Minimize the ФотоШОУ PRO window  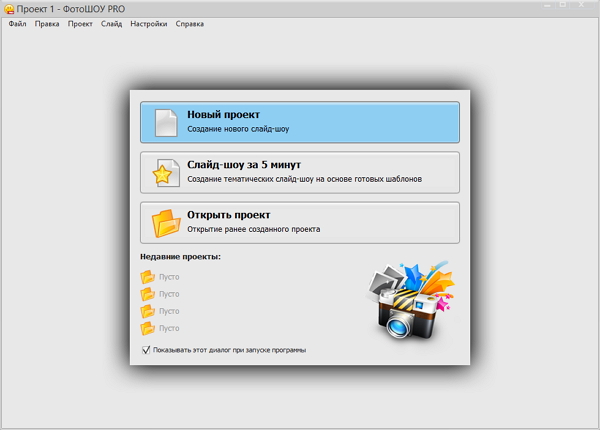[547, 5]
